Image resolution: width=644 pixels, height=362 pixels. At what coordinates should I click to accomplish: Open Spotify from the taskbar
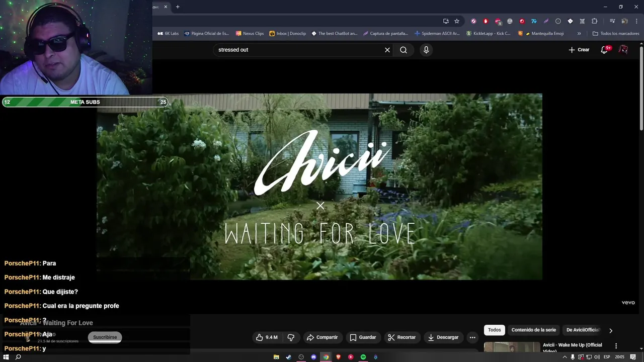363,357
